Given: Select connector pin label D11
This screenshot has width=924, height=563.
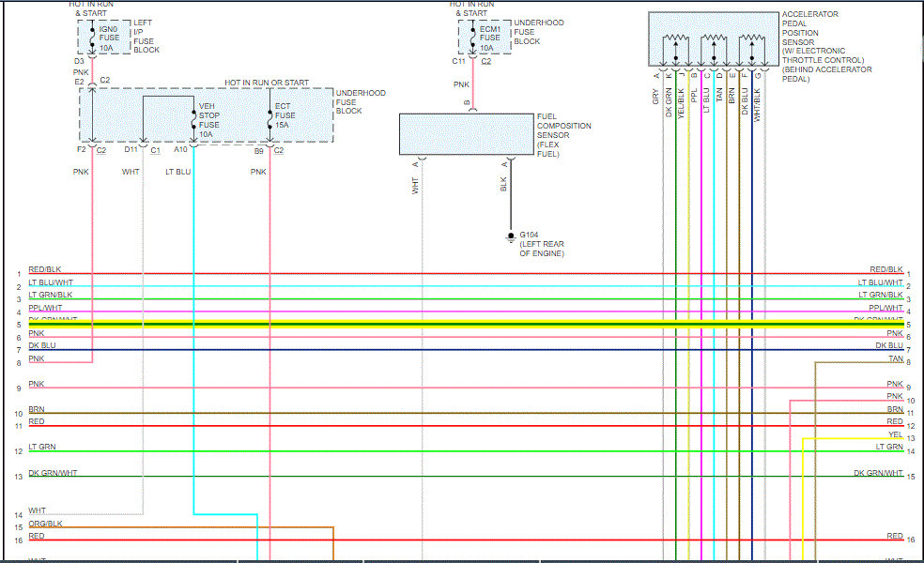Looking at the screenshot, I should coord(131,149).
